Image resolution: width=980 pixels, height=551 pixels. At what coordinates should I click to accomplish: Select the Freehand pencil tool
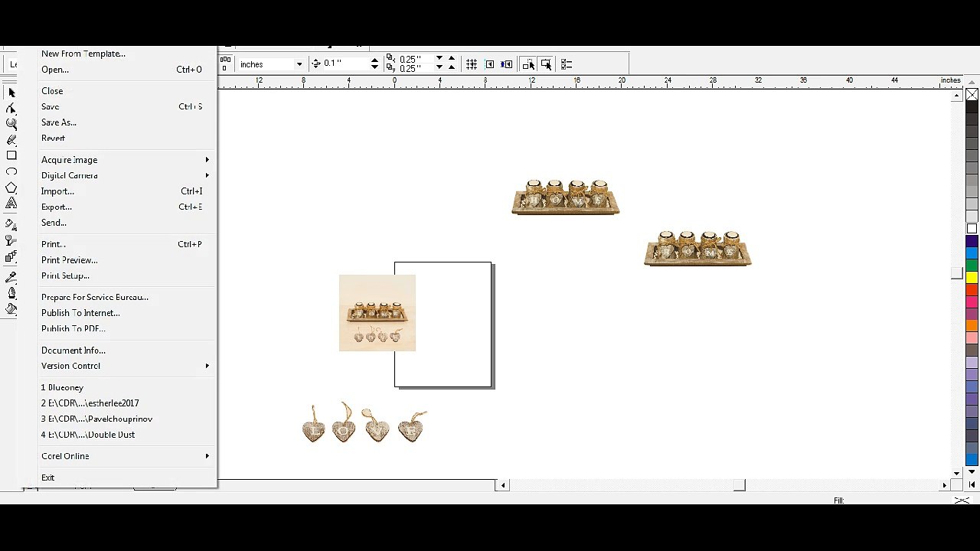tap(11, 140)
